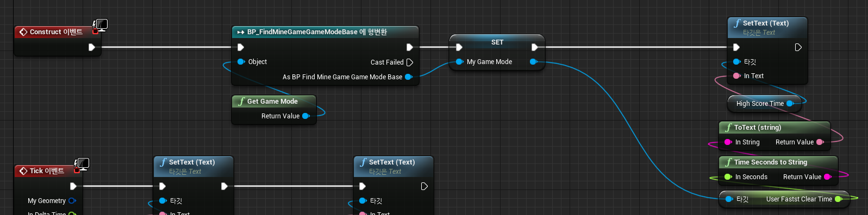
Task: Click the In String input pin
Action: click(728, 142)
